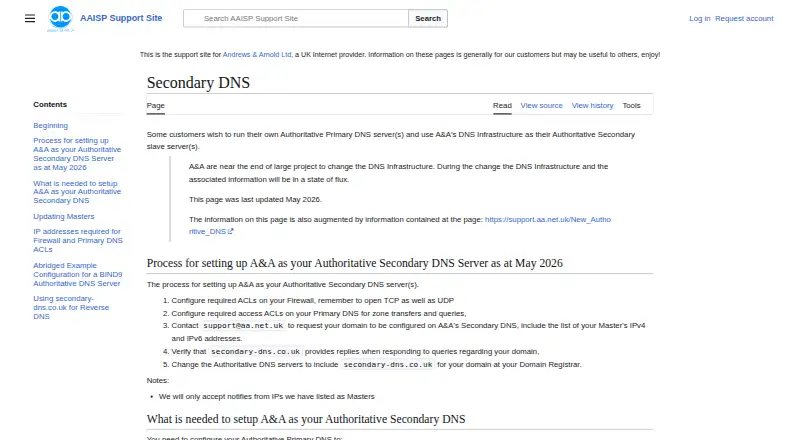Go to Process for setting up A&A contents entry
Screen dimensions: 800x440
(77, 154)
